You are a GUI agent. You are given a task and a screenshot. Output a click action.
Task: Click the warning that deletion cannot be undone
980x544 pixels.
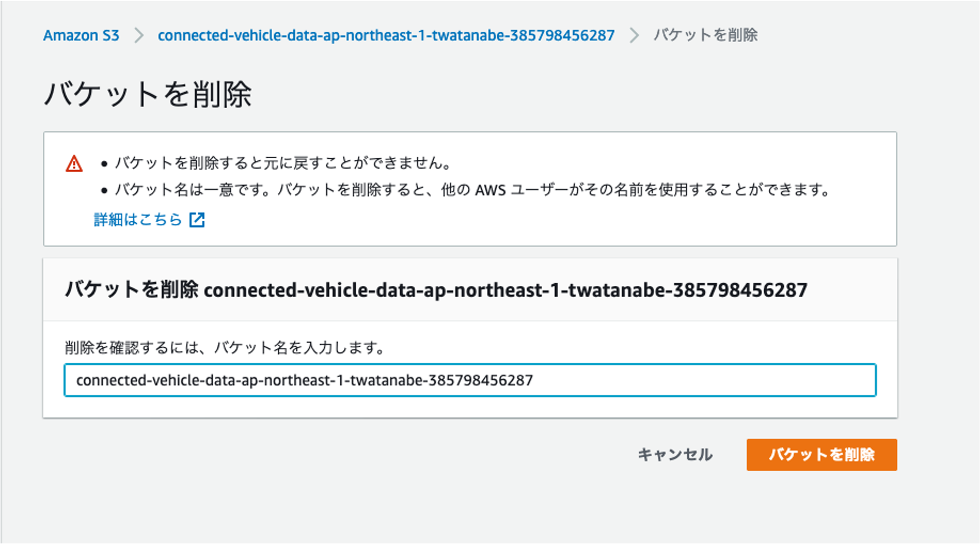pos(283,163)
